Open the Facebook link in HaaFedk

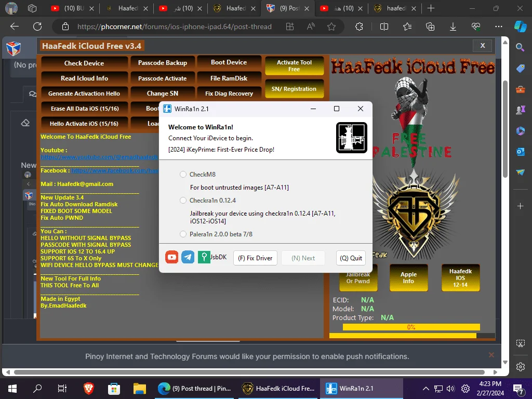tap(115, 170)
